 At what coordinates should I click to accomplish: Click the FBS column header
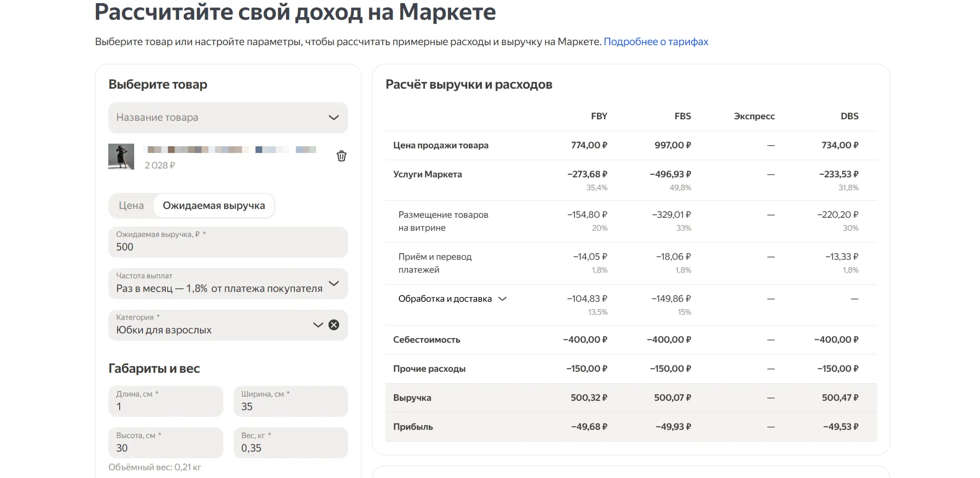682,116
